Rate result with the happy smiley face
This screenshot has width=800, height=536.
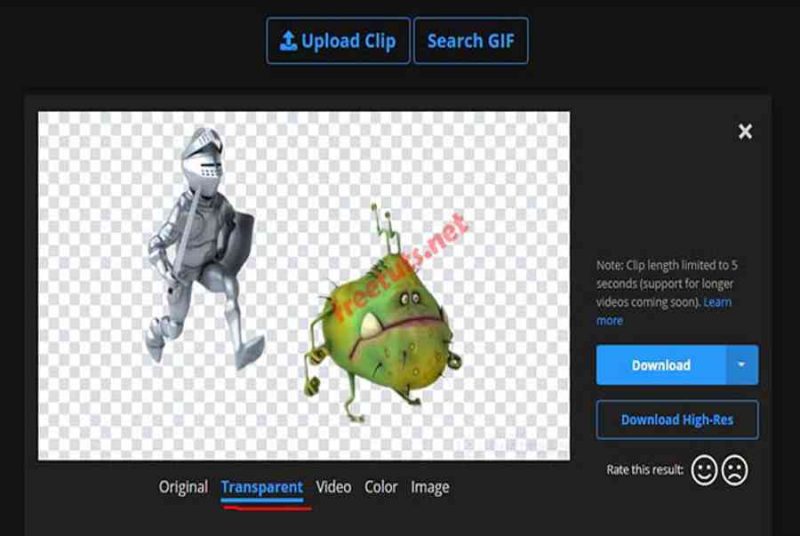[704, 470]
